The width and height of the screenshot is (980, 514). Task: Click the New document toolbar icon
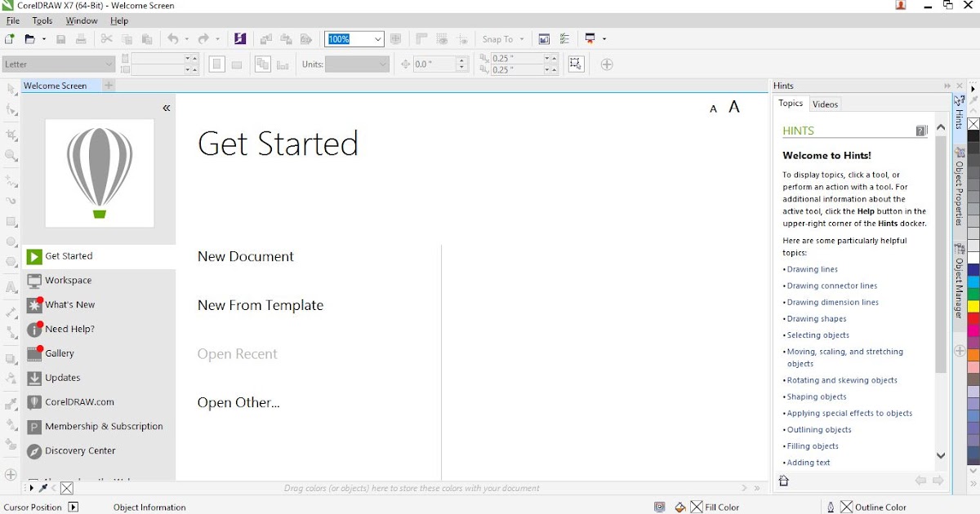tap(10, 38)
